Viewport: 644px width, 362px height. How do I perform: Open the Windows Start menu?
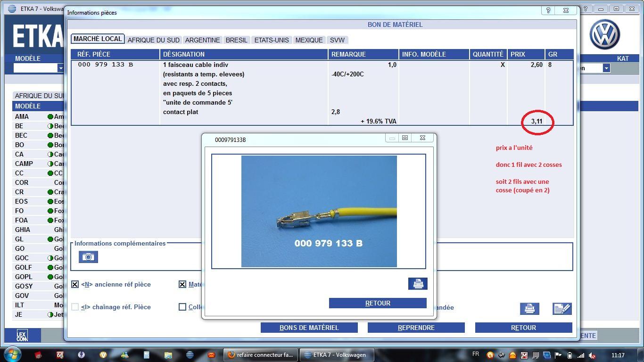12,354
